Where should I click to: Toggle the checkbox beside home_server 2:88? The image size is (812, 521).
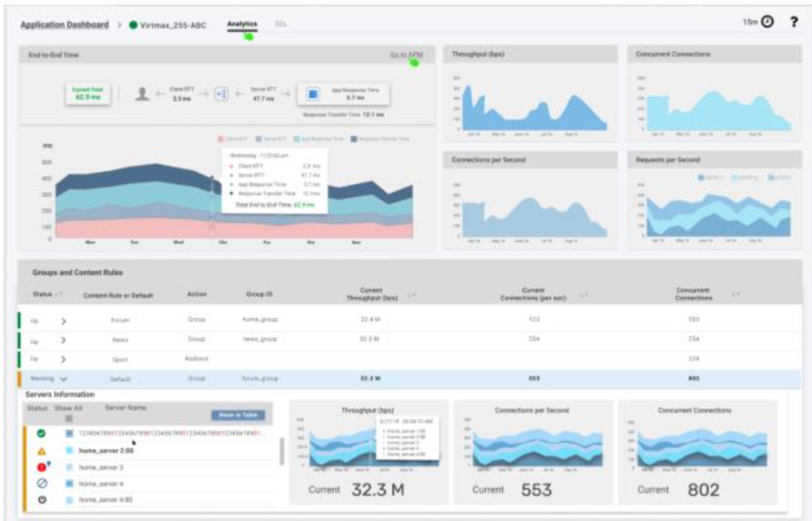pos(69,451)
